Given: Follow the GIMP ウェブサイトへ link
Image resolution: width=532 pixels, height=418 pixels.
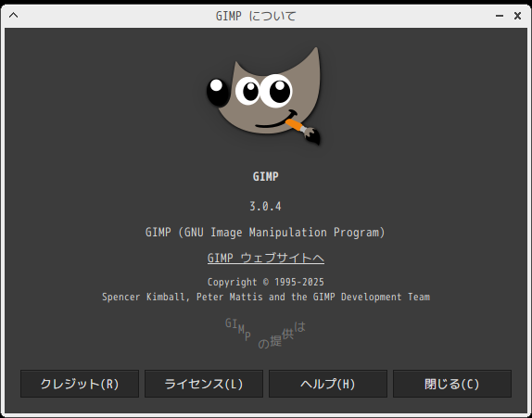Looking at the screenshot, I should pyautogui.click(x=266, y=259).
